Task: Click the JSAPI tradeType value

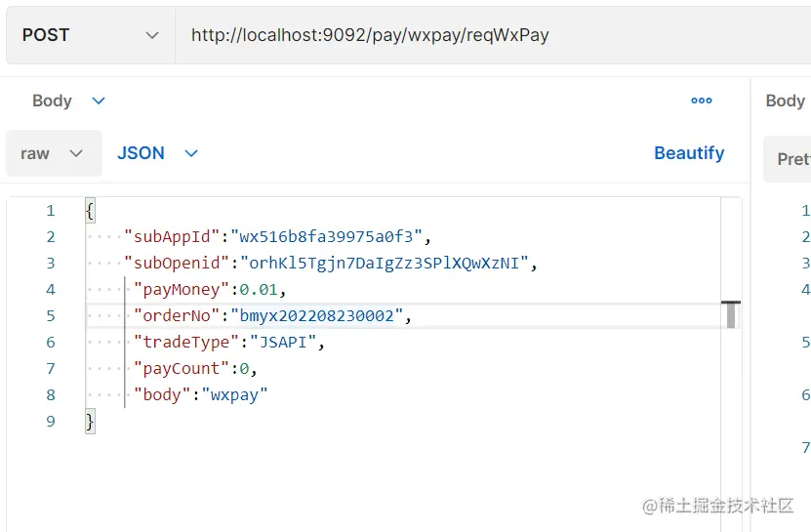Action: 285,343
